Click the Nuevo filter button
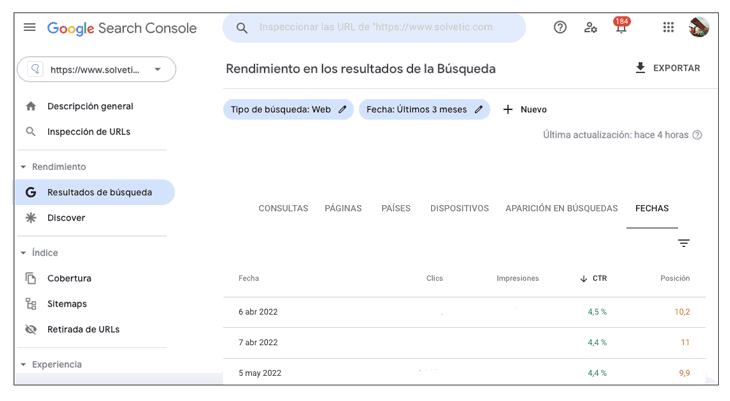Image resolution: width=730 pixels, height=401 pixels. [525, 109]
